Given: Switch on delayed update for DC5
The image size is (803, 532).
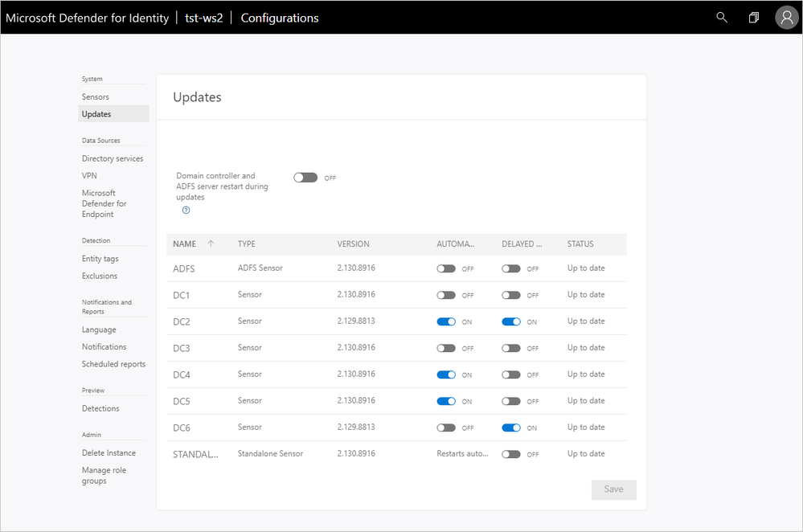Looking at the screenshot, I should coord(511,401).
